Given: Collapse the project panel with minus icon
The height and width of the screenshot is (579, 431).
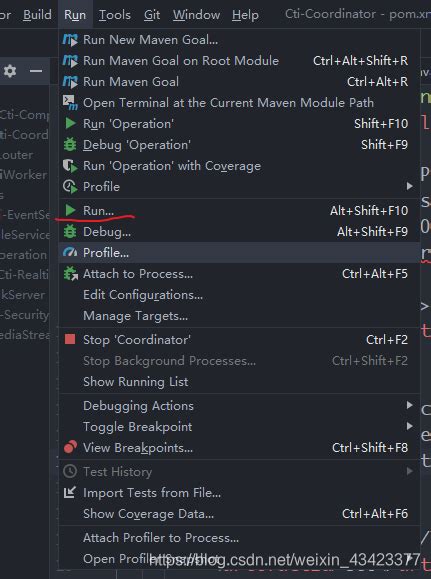Looking at the screenshot, I should coord(36,71).
